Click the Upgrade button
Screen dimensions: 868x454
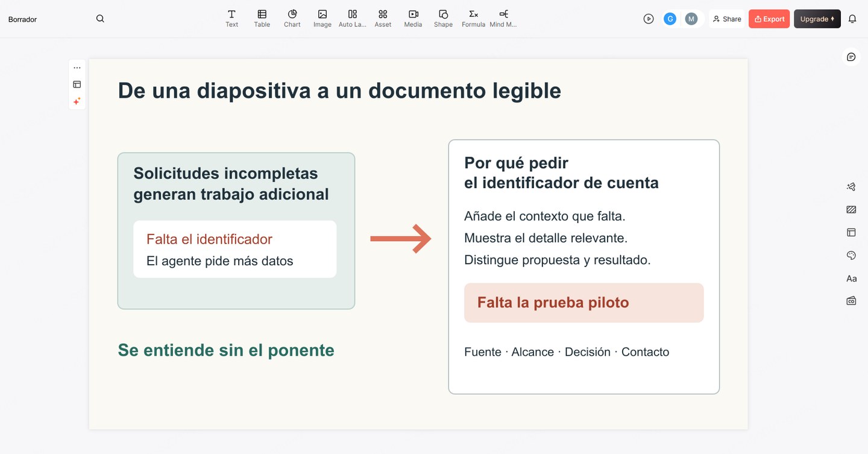coord(817,19)
